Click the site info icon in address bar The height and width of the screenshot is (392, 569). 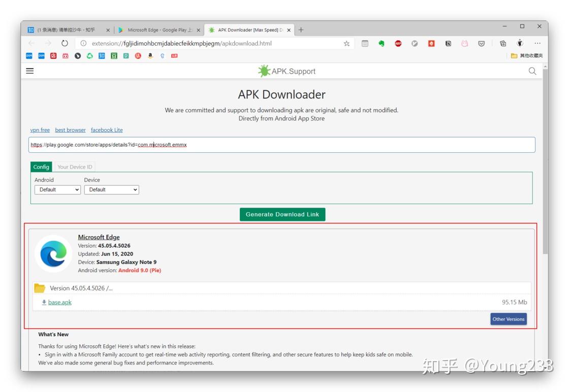(83, 43)
